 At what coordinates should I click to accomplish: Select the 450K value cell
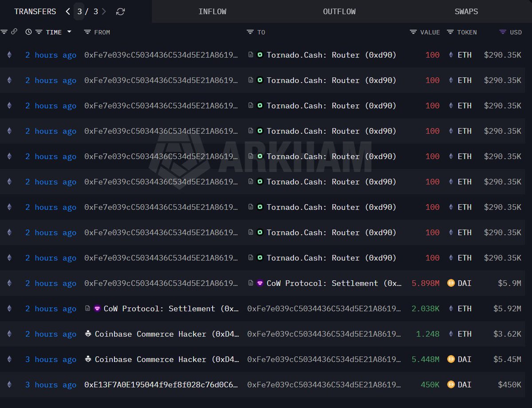click(430, 385)
